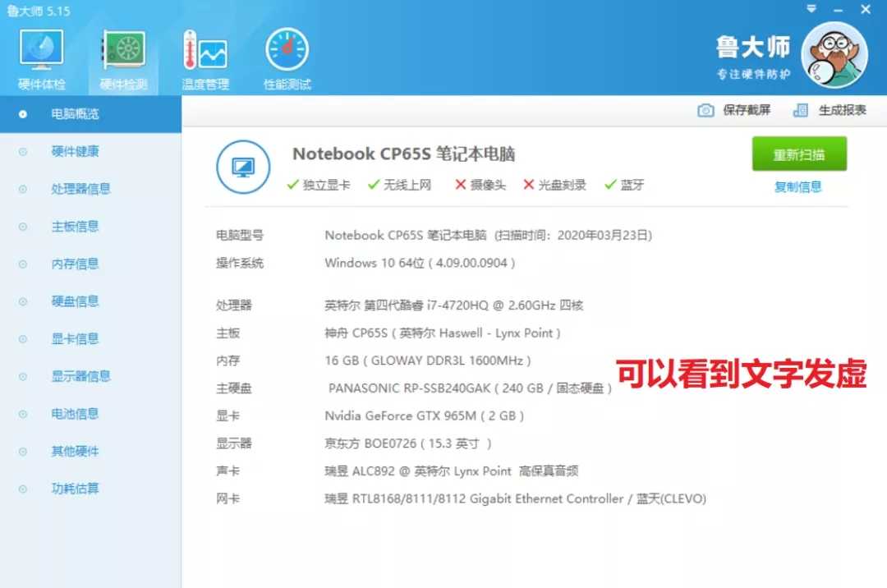Click the 生成报表 report icon

801,111
